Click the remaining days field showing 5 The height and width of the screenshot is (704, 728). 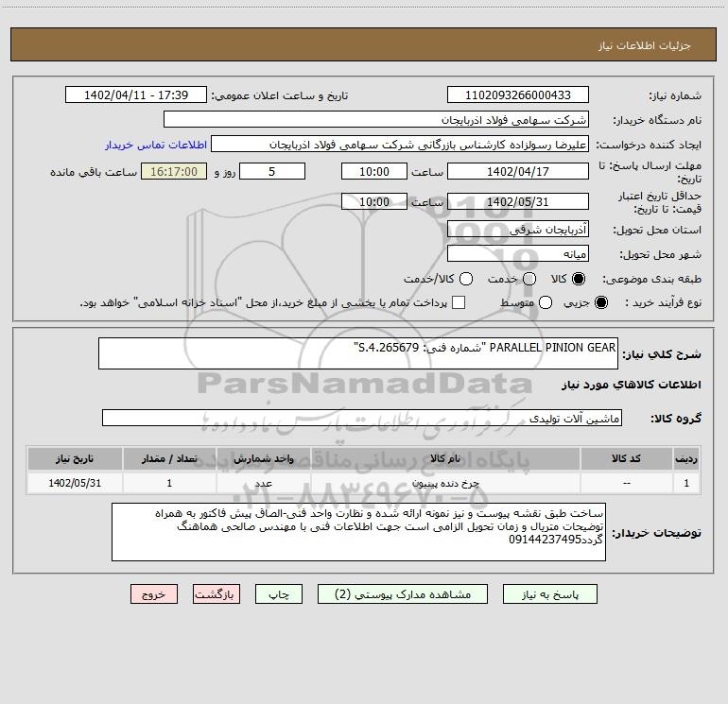(x=272, y=171)
